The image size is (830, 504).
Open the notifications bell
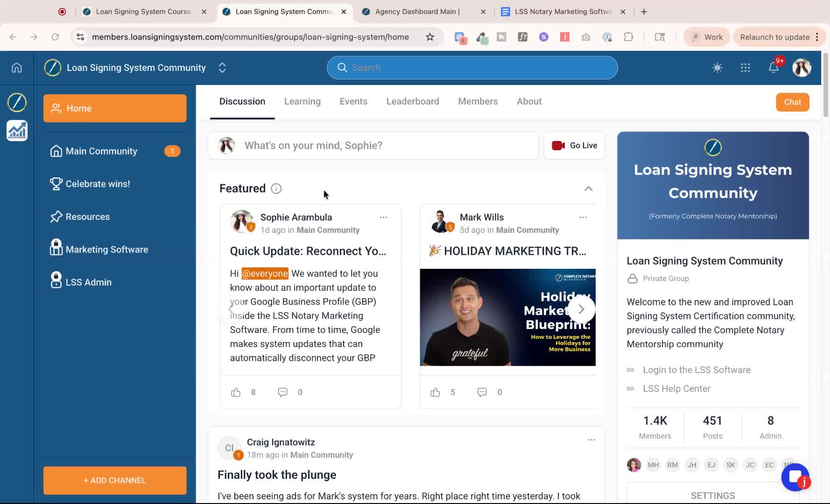point(774,68)
